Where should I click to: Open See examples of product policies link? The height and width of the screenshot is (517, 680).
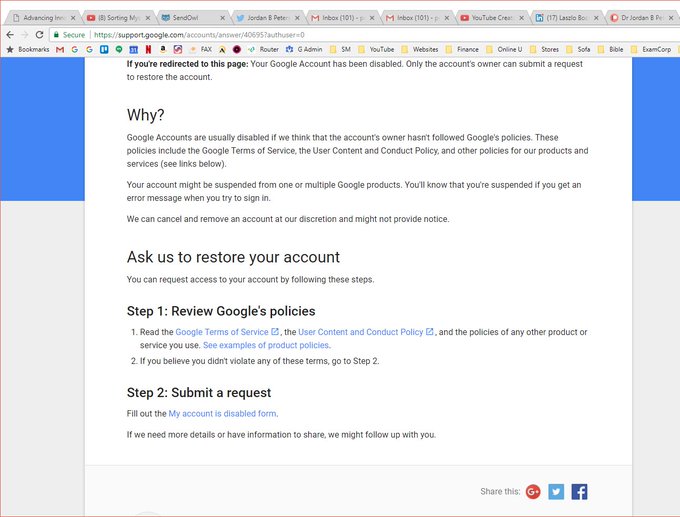(x=266, y=345)
